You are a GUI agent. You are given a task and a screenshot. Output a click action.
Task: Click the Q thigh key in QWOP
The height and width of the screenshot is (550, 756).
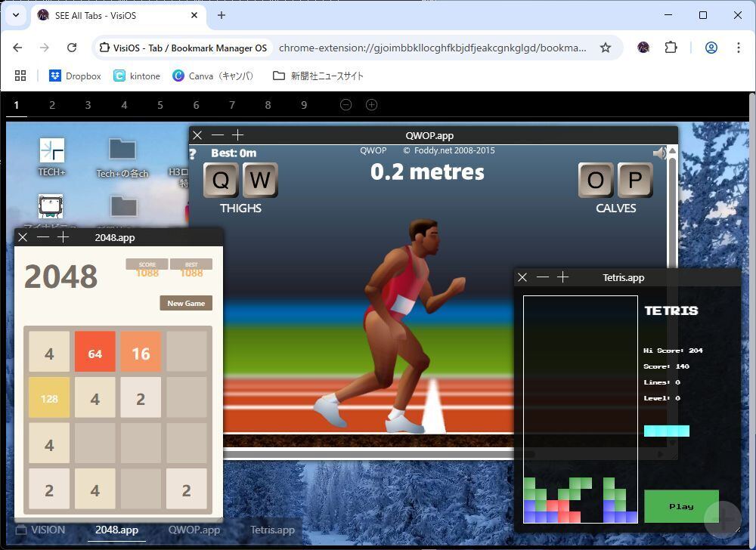(x=221, y=180)
